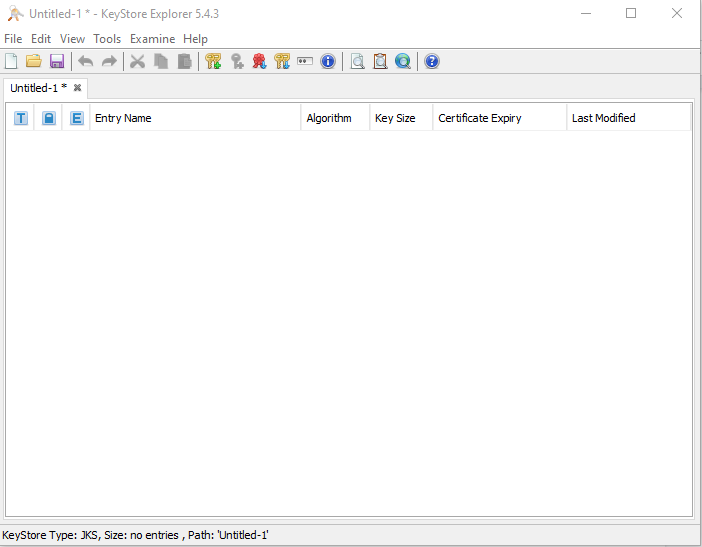Sort by the Key Size column
Image resolution: width=702 pixels, height=547 pixels.
(401, 118)
